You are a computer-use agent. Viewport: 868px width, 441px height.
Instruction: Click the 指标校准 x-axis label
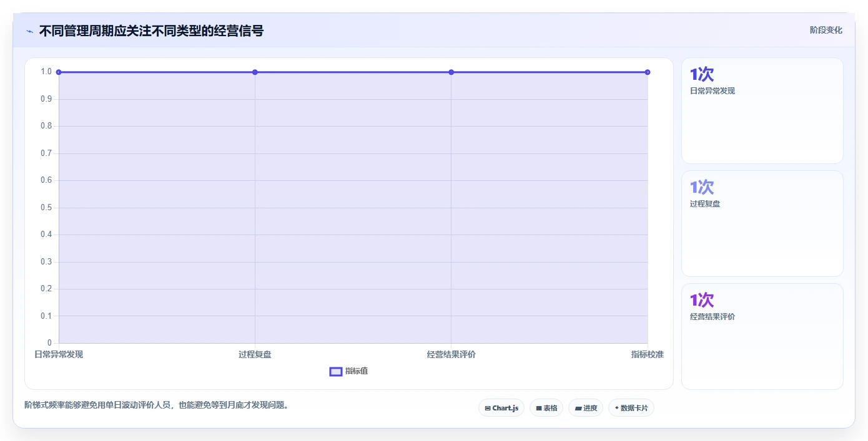(x=648, y=354)
